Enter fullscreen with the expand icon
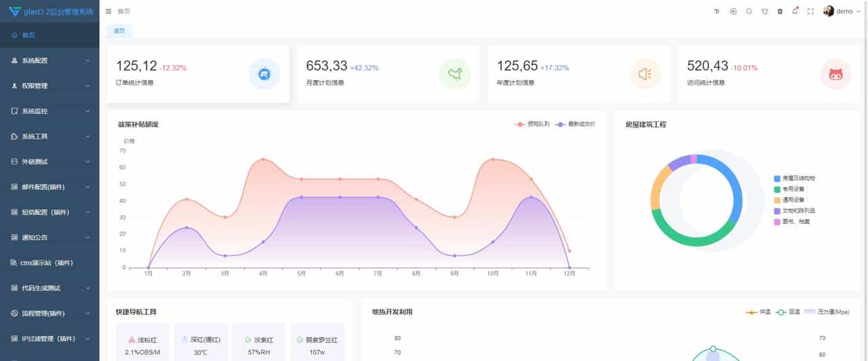The width and height of the screenshot is (868, 361). tap(810, 12)
